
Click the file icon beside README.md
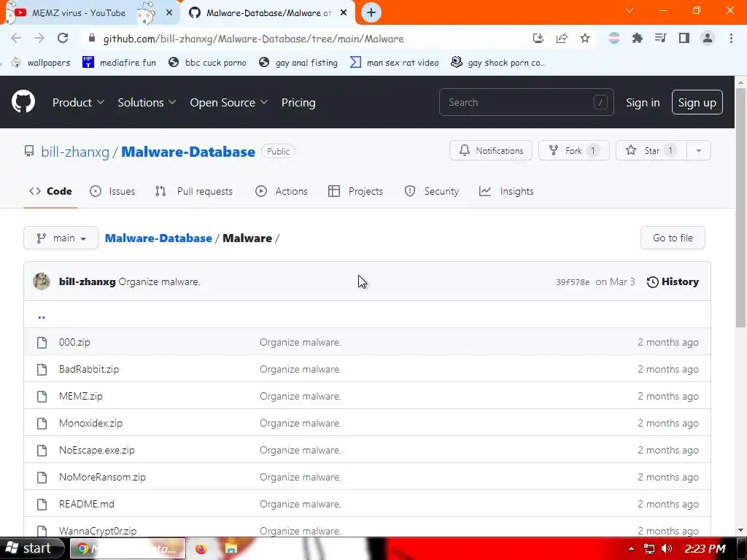tap(42, 505)
